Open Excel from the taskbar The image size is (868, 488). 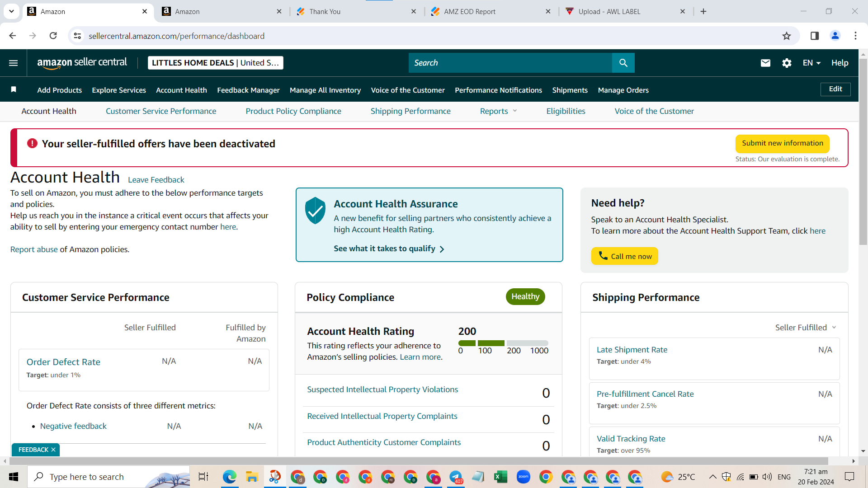click(x=500, y=477)
